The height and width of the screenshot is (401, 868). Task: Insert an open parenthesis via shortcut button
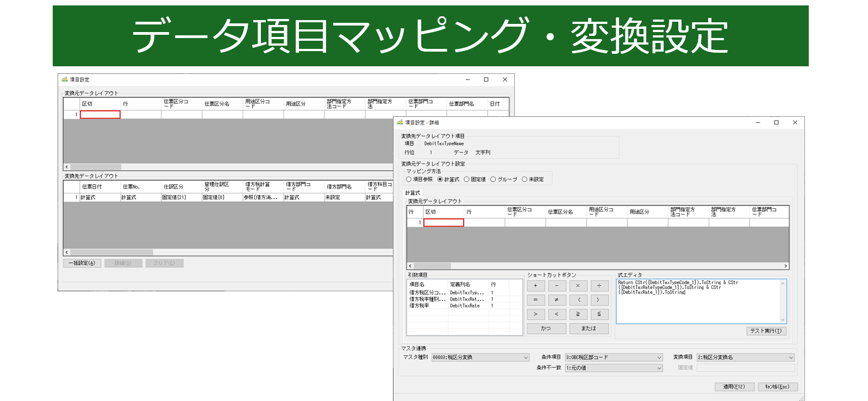(x=578, y=300)
